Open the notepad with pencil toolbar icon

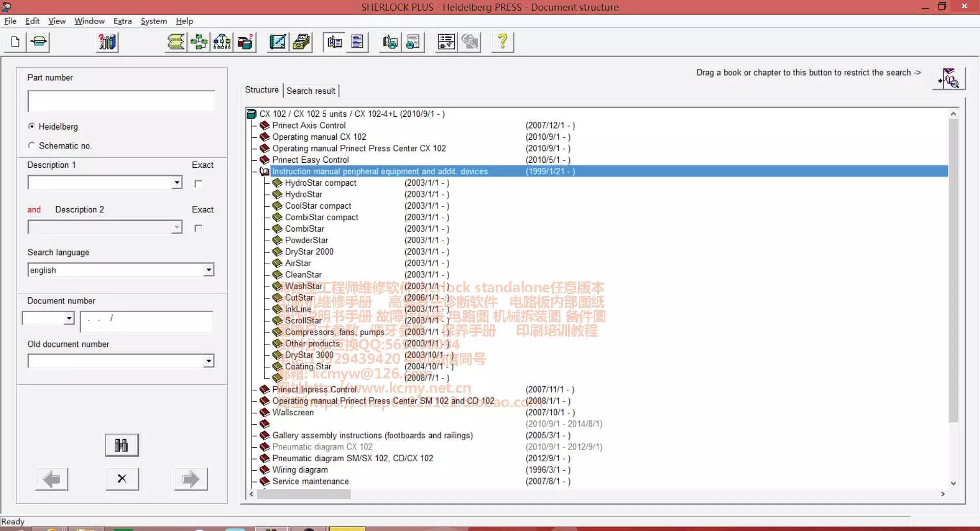tap(278, 42)
